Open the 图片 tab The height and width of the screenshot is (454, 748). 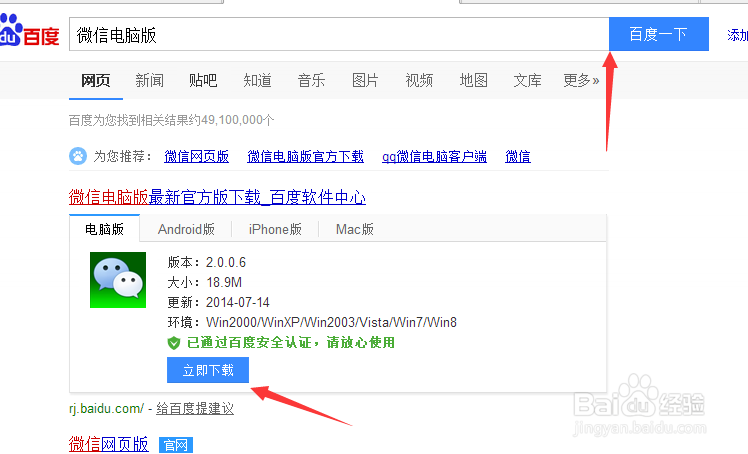pyautogui.click(x=365, y=80)
